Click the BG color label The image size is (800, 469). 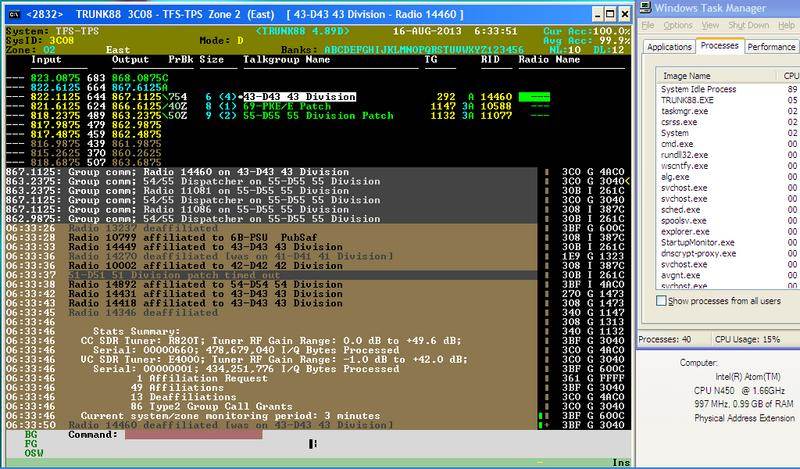31,434
